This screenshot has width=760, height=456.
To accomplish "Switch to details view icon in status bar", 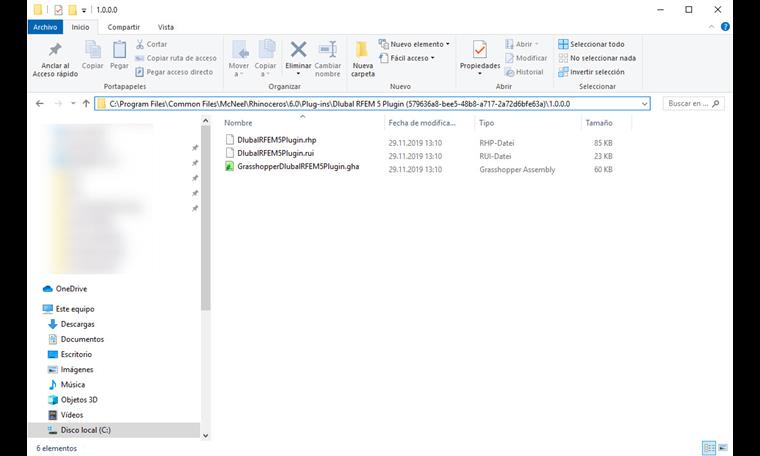I will click(709, 448).
